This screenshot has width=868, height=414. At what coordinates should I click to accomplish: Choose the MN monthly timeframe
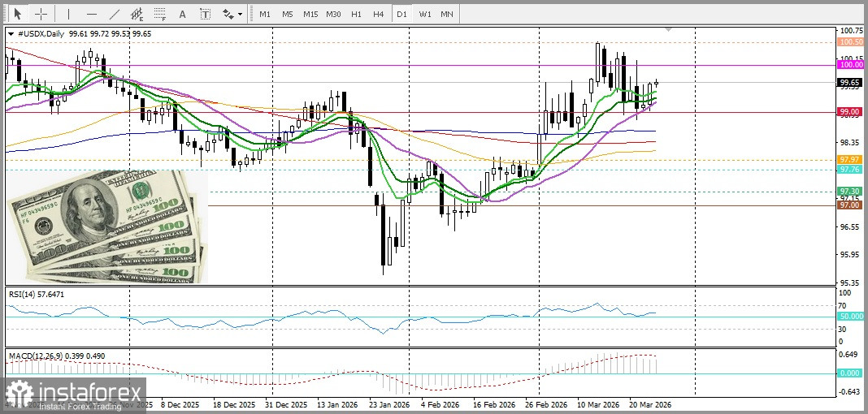[447, 14]
